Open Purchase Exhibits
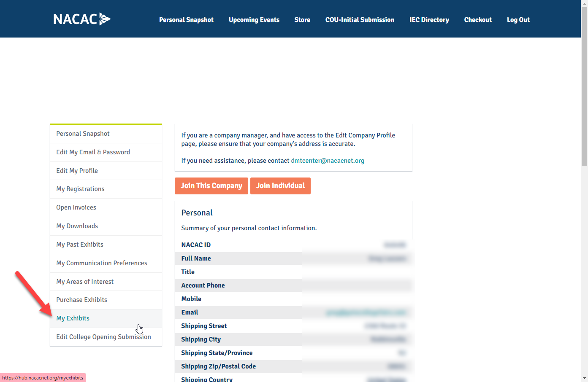This screenshot has height=382, width=588. coord(106,300)
